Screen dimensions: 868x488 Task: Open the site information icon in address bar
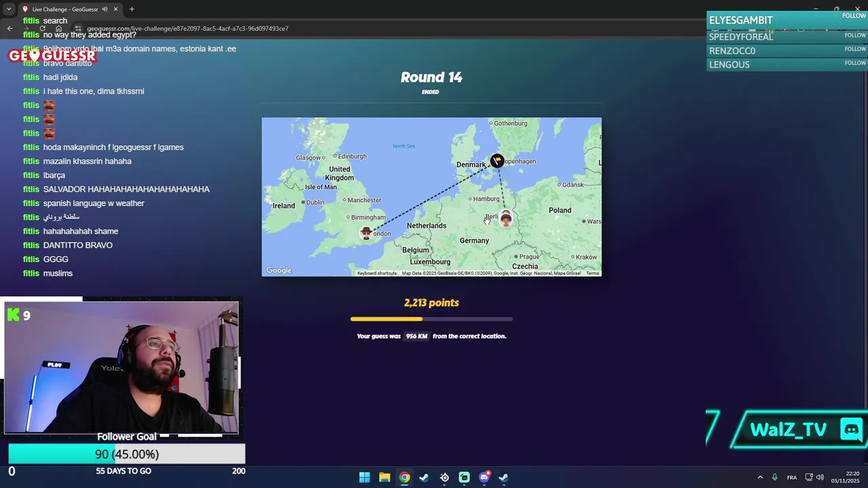click(x=78, y=28)
